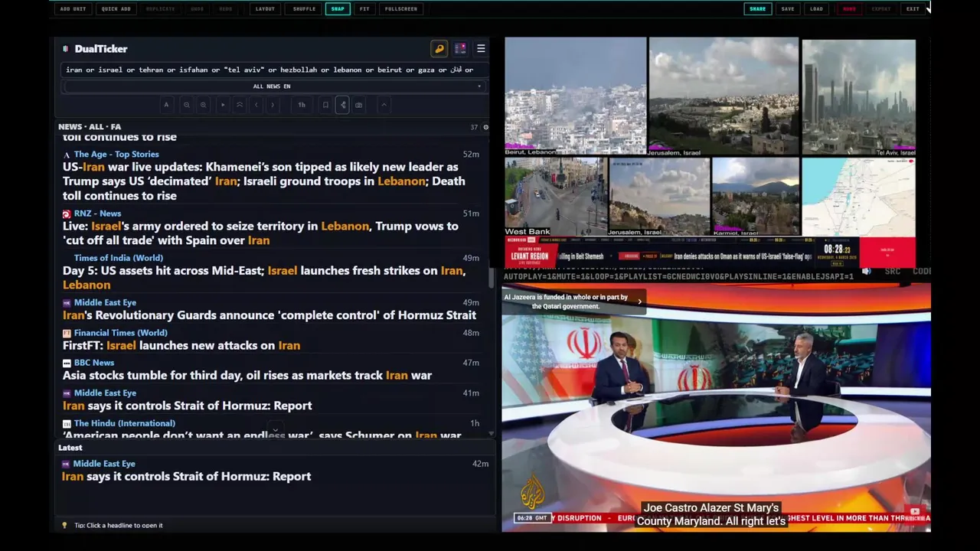
Task: Open Latest section Iran Strait of Hormuz headline
Action: click(x=187, y=476)
